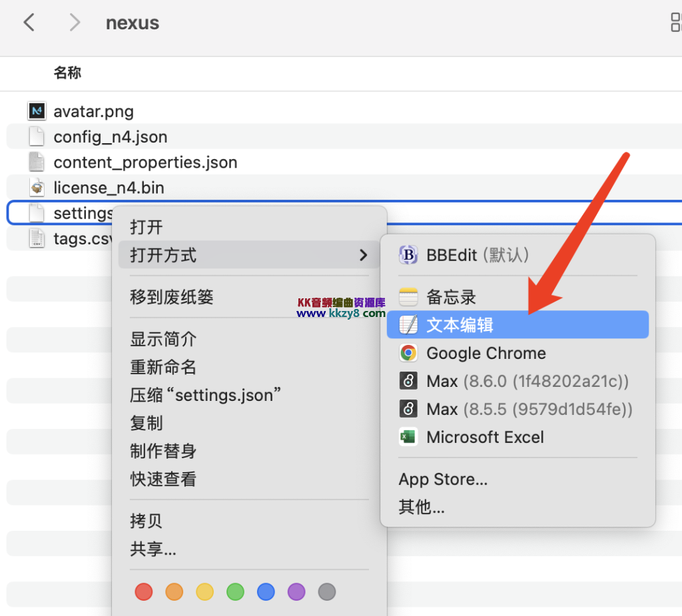Click the 显示简介 menu entry
The image size is (682, 616).
coord(164,339)
